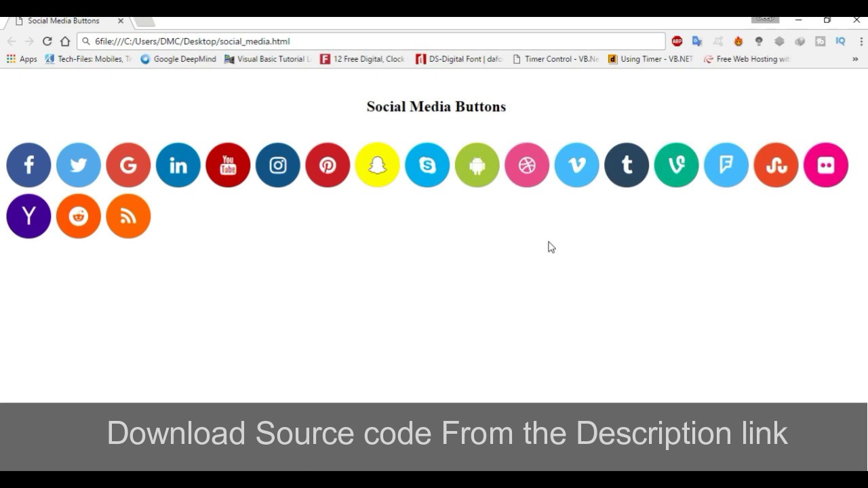The height and width of the screenshot is (488, 868).
Task: Open the LinkedIn button
Action: tap(178, 165)
